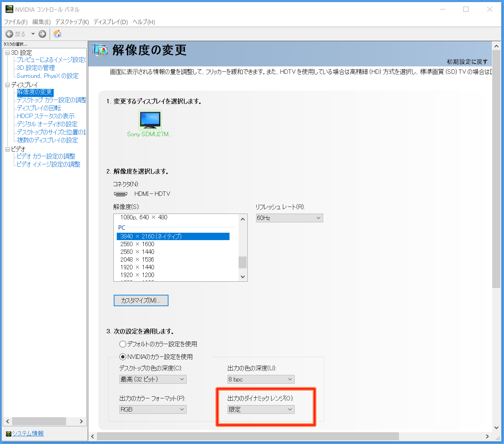Select NVIDIAのカラー設定を使用 radio button

(x=123, y=357)
